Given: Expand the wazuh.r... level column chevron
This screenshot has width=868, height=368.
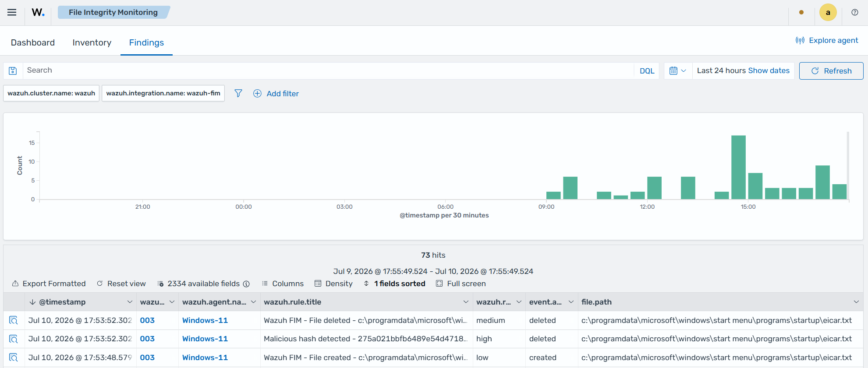Looking at the screenshot, I should [x=519, y=302].
